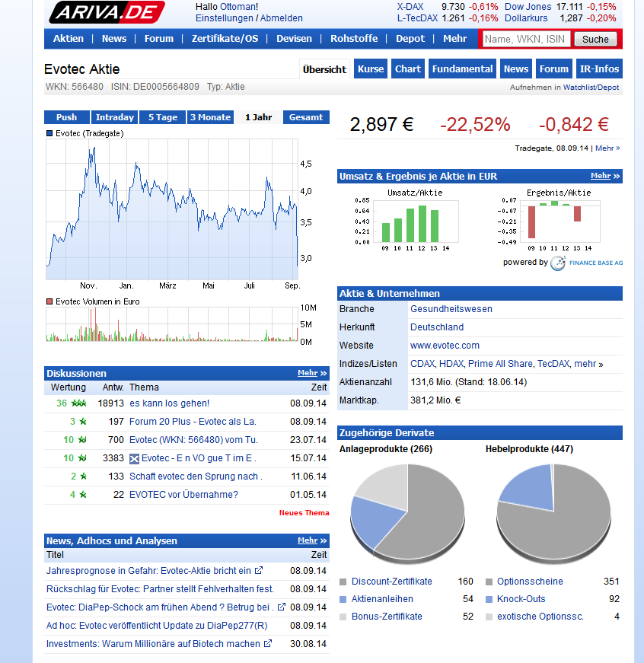This screenshot has width=644, height=663.
Task: Click the Hebelprodukte pie chart
Action: click(553, 513)
